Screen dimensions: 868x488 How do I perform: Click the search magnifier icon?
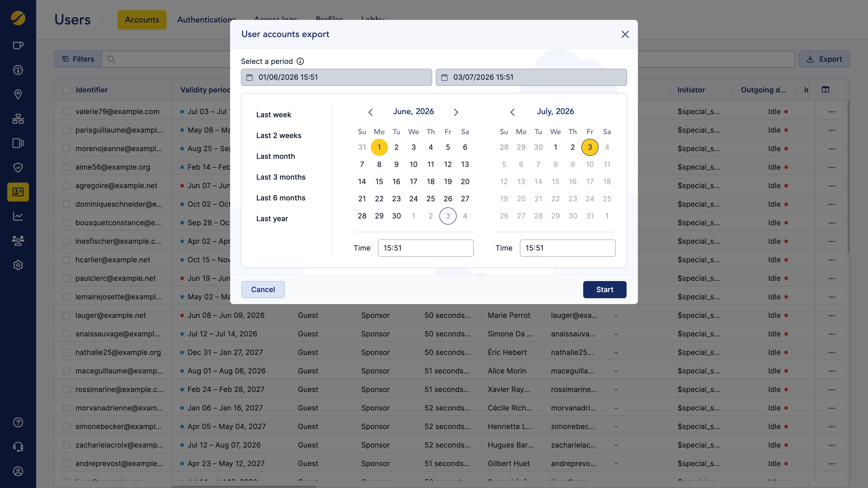click(x=111, y=59)
